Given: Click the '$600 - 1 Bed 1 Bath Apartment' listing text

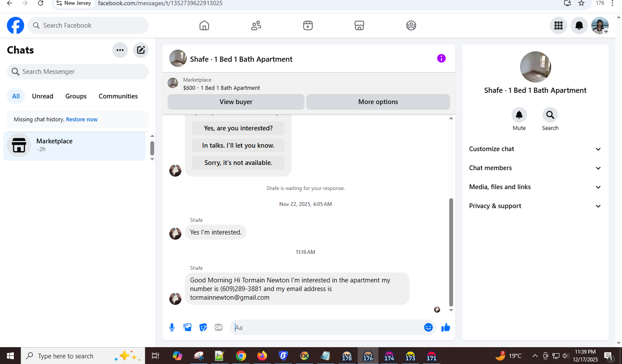Looking at the screenshot, I should point(222,88).
